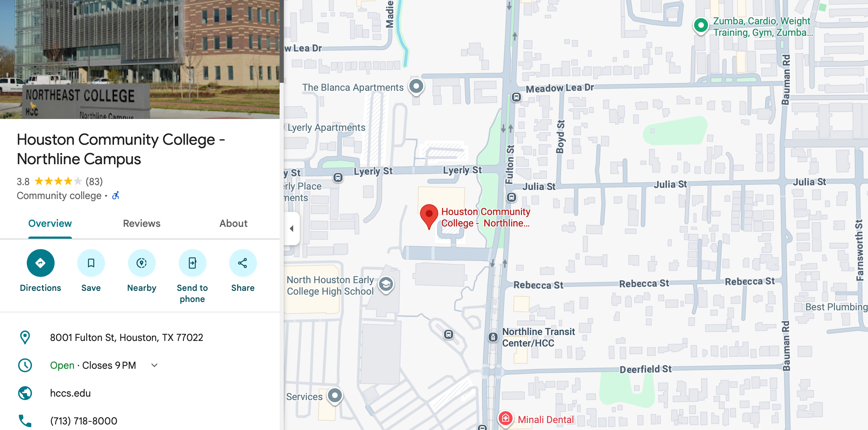The width and height of the screenshot is (868, 430).
Task: Click the wheelchair accessibility icon
Action: pyautogui.click(x=115, y=196)
